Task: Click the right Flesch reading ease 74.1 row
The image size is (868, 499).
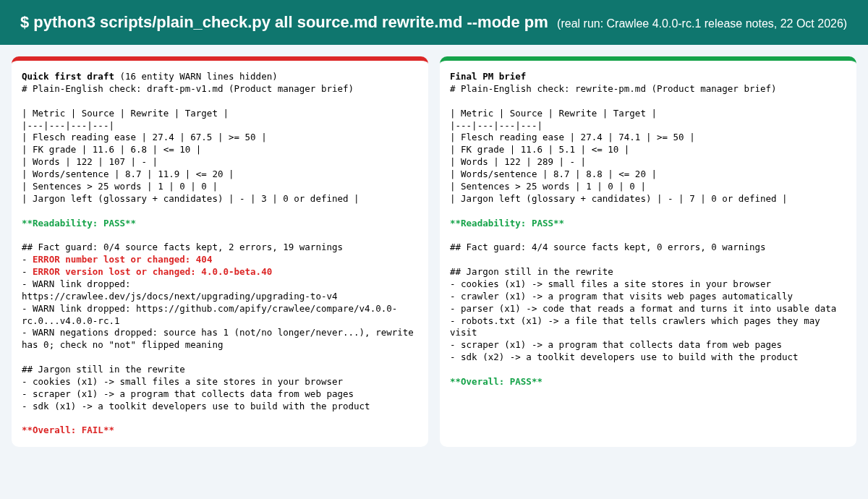Action: tap(572, 137)
